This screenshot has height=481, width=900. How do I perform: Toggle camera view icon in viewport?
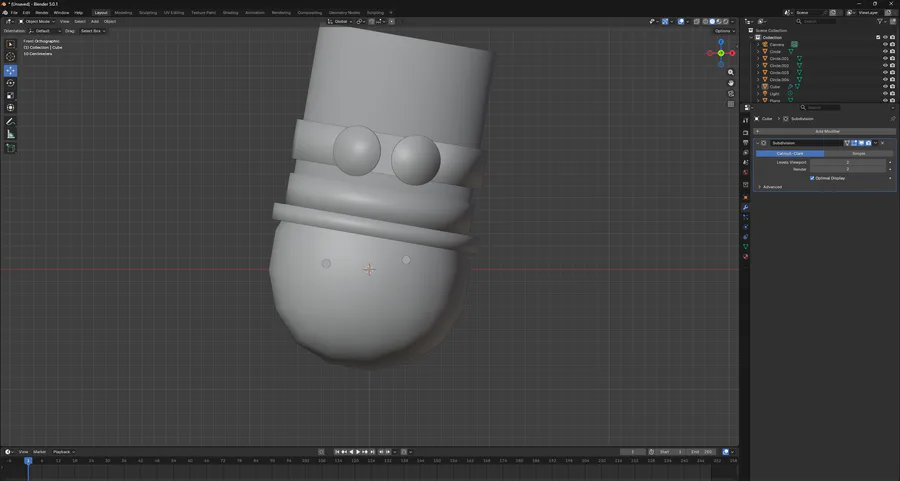pos(731,94)
